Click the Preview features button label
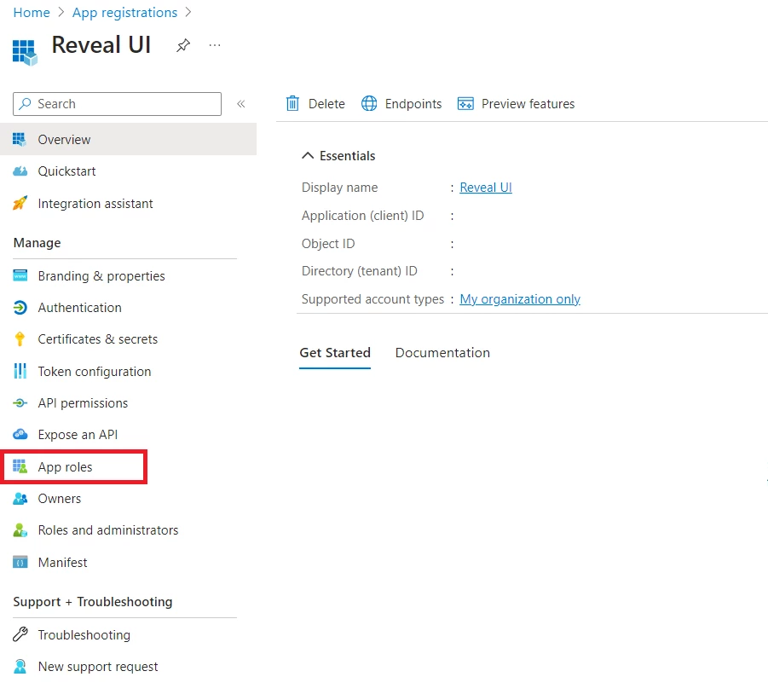768x700 pixels. click(528, 104)
